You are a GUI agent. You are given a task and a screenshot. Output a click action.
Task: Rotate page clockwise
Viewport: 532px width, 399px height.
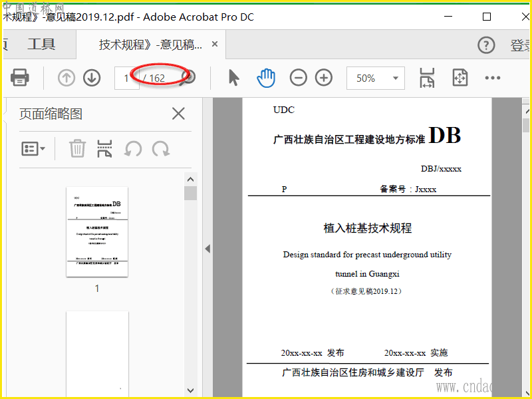coord(161,148)
